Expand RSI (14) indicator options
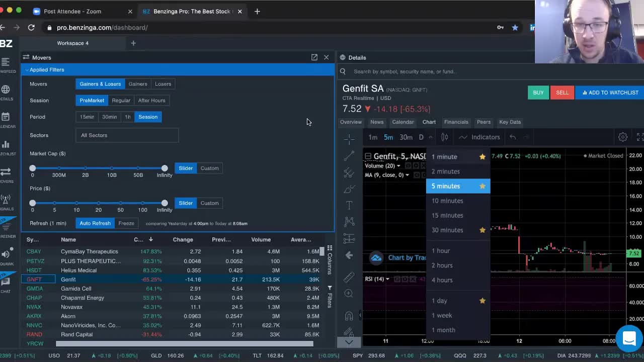This screenshot has width=644, height=362. point(387,279)
